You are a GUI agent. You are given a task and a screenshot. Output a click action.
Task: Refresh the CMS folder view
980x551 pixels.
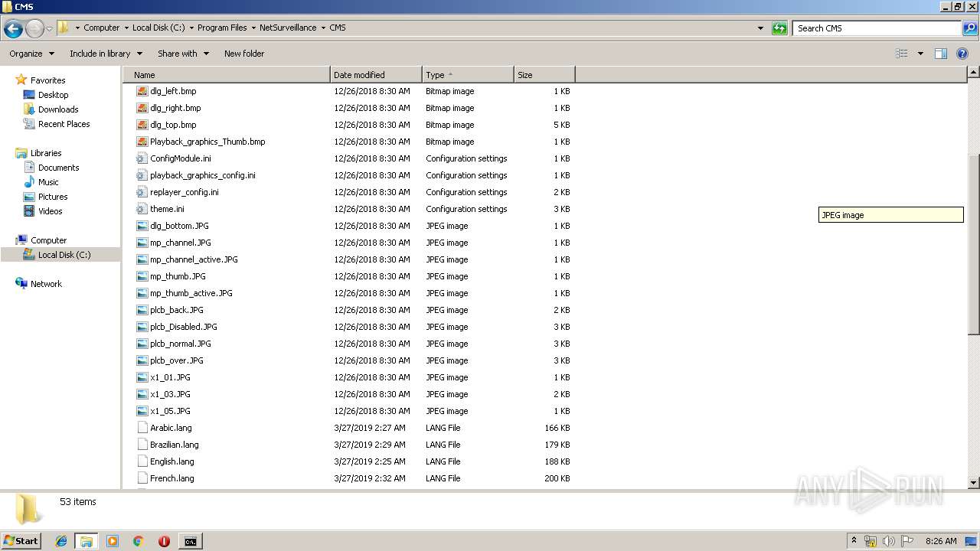point(779,28)
